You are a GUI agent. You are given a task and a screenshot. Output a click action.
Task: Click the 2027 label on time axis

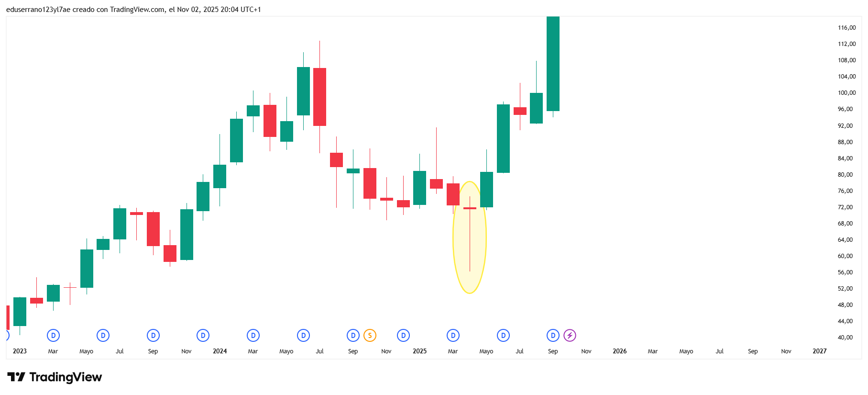819,351
